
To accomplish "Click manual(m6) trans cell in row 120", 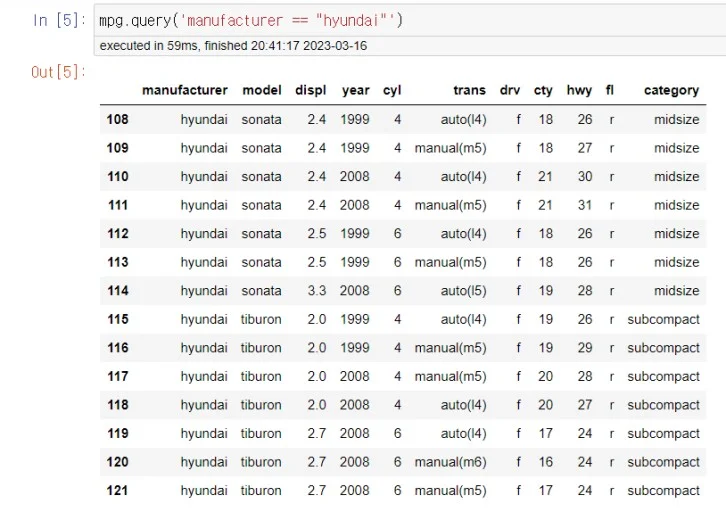I will tap(451, 462).
